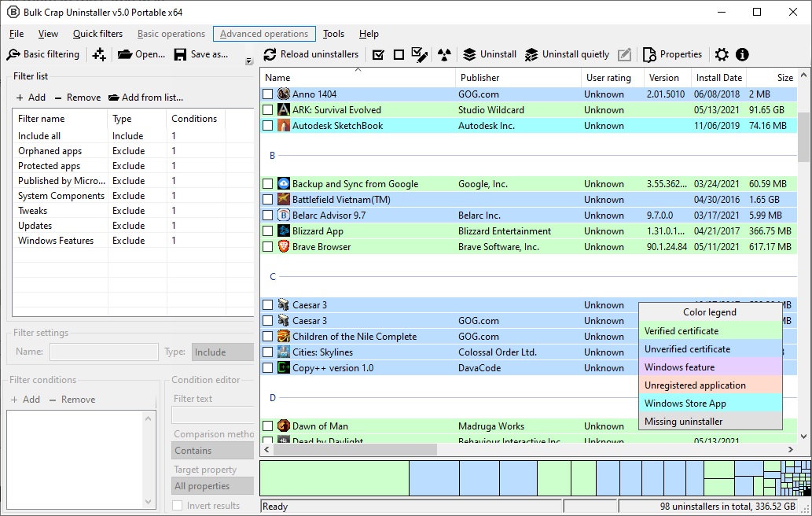The width and height of the screenshot is (812, 516).
Task: Expand the left toolbar overflow arrow
Action: 248,61
